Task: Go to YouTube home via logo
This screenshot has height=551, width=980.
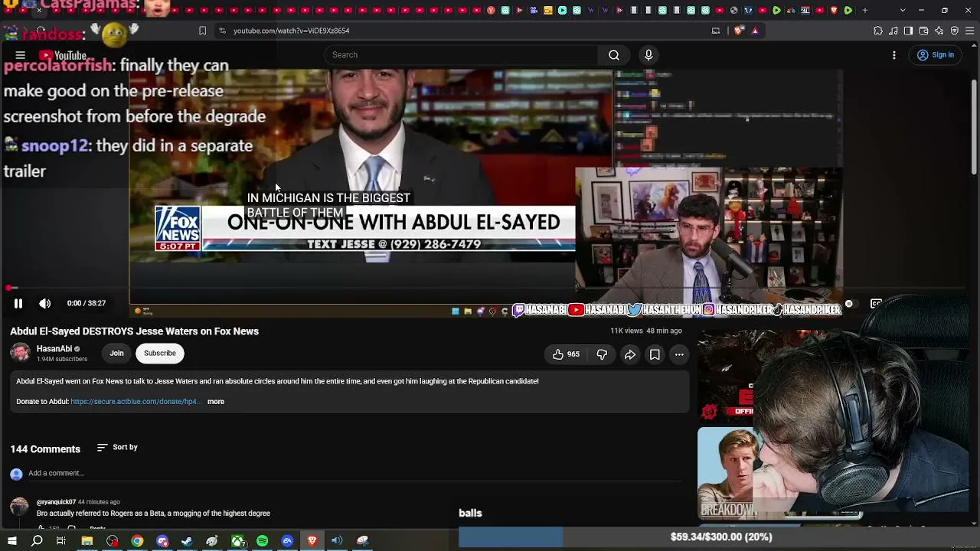Action: 63,55
